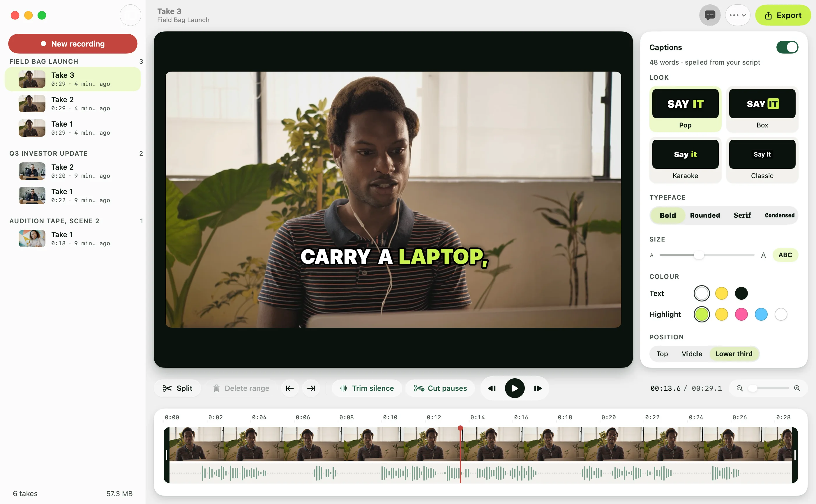Open Take 1 in Q3 Investor Update
This screenshot has width=816, height=504.
click(x=73, y=196)
